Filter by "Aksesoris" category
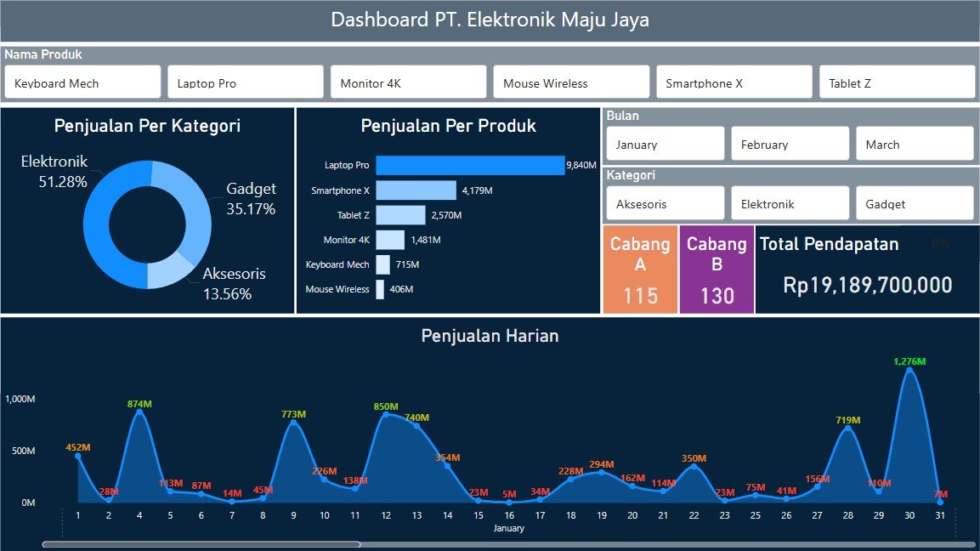The width and height of the screenshot is (980, 551). 665,202
